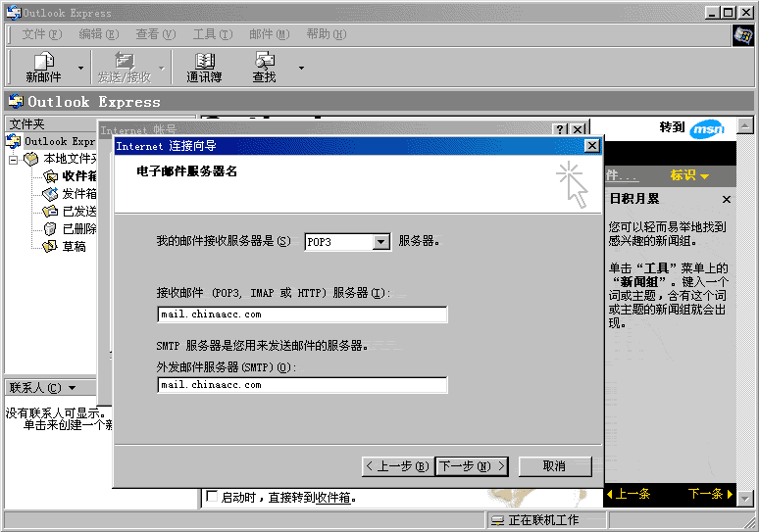This screenshot has height=532, width=759.
Task: Click the Outlook Express title bar icon
Action: [14, 13]
